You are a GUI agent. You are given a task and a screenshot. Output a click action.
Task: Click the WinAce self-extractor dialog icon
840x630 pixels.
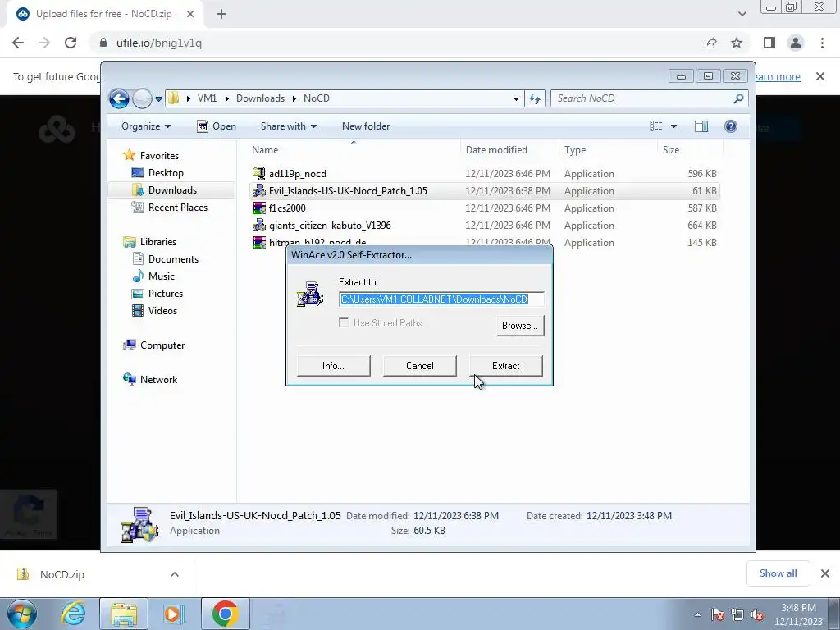(x=309, y=294)
